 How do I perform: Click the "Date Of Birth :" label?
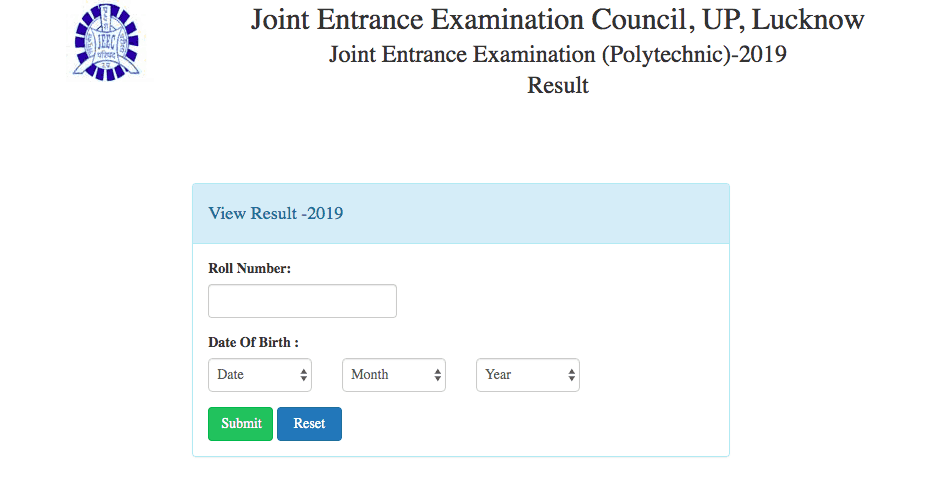253,342
